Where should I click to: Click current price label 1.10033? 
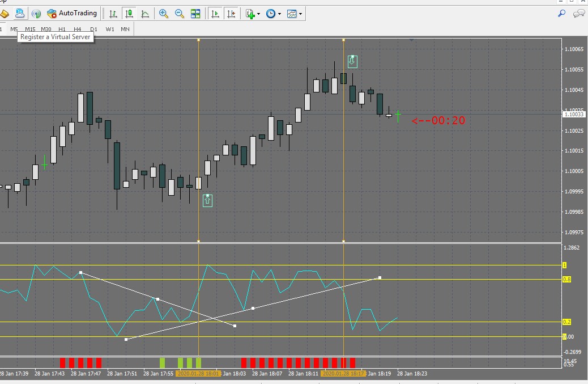574,114
